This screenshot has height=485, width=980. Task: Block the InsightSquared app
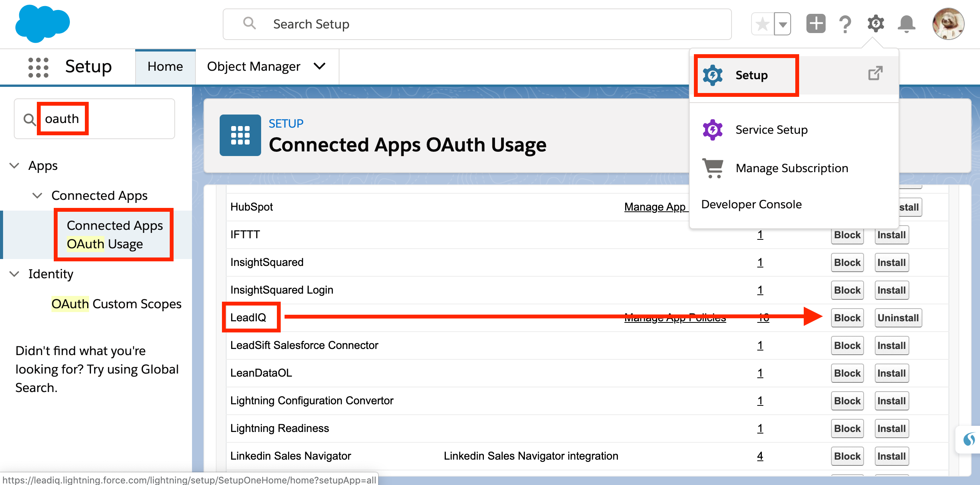click(x=847, y=262)
